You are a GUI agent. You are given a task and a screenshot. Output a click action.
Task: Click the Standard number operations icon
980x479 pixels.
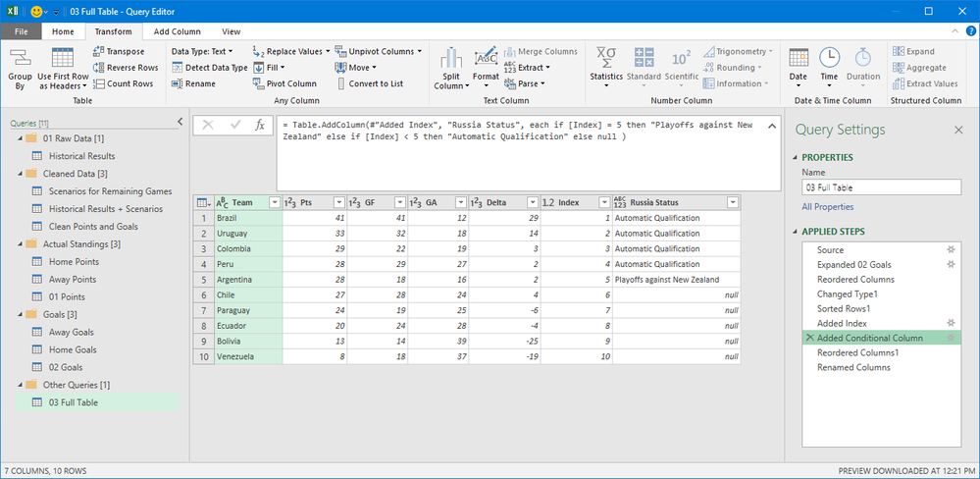(644, 58)
